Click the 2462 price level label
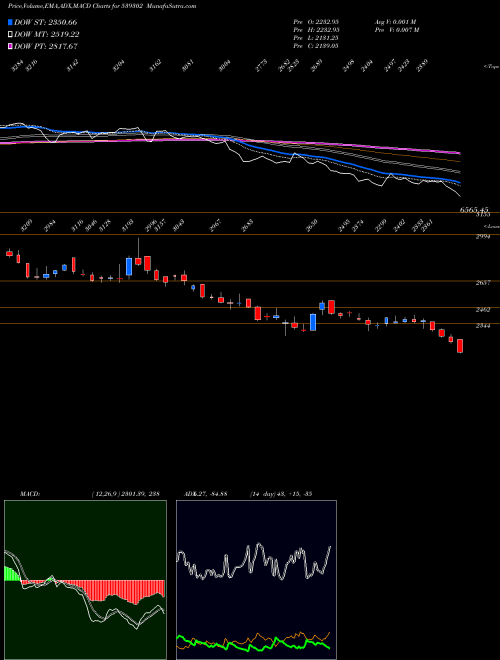Screen dimensions: 500x660 pyautogui.click(x=483, y=310)
